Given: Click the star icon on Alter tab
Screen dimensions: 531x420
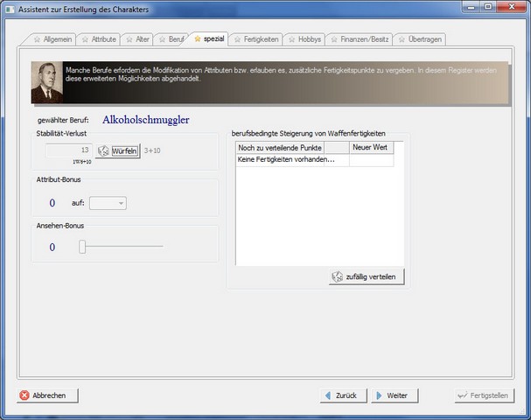Looking at the screenshot, I should tap(129, 39).
